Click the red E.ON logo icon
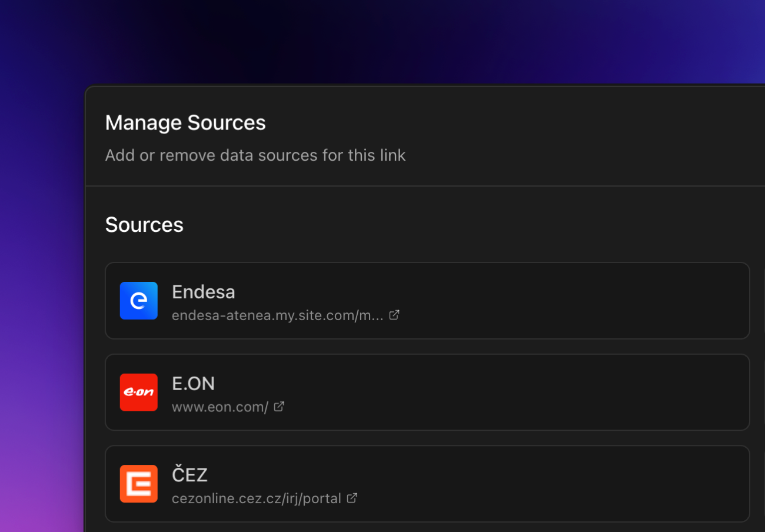 [x=139, y=392]
